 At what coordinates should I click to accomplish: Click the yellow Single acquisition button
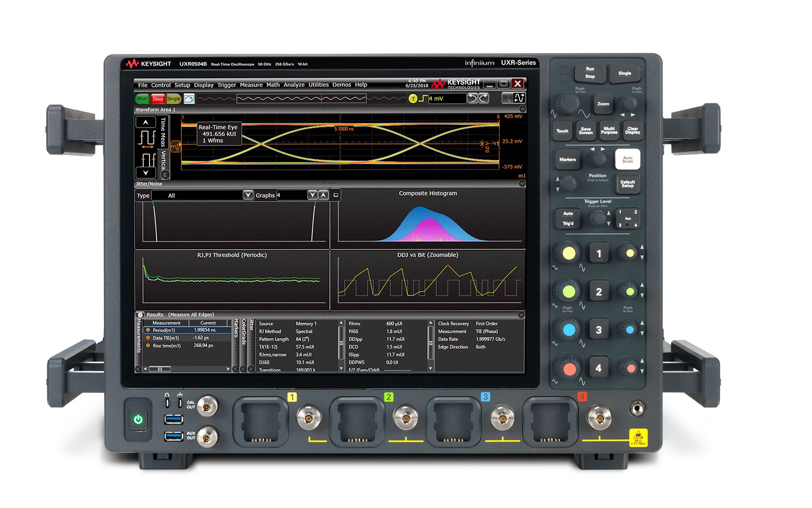click(173, 99)
